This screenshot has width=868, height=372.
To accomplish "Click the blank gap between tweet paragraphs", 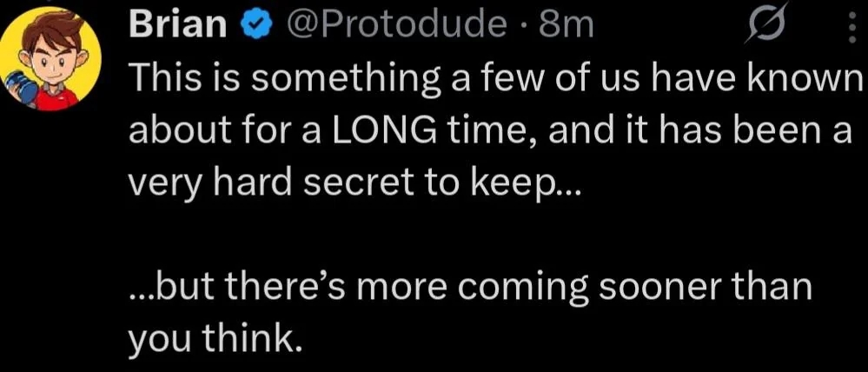I will point(434,236).
